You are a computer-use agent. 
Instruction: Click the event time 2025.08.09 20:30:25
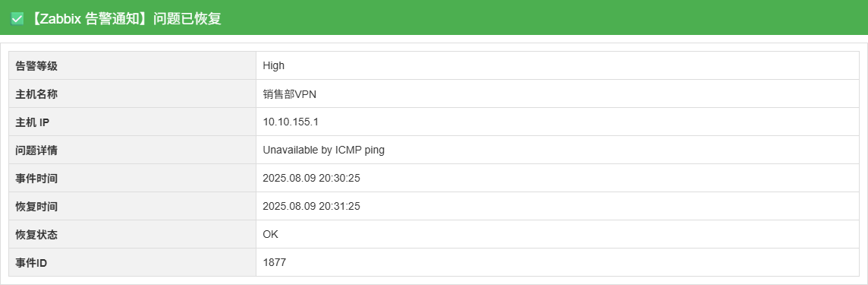point(312,179)
